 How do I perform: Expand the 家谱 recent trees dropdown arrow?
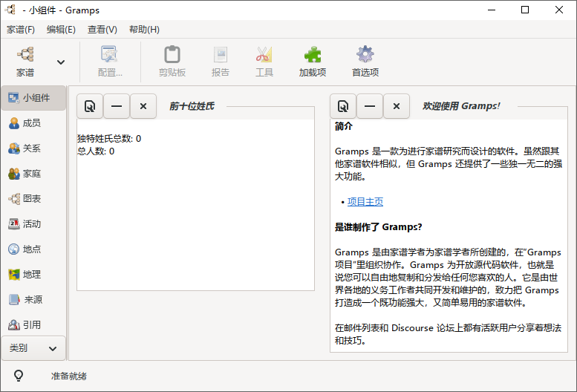tap(61, 62)
